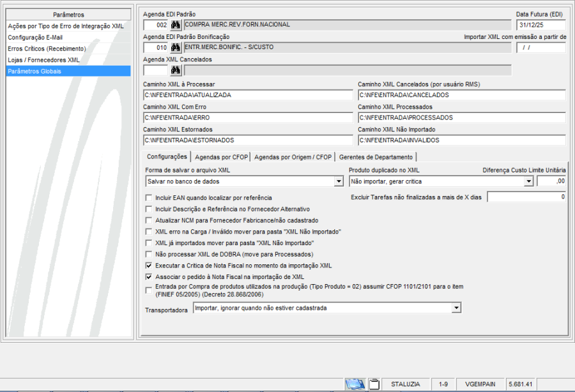Open Agendas por Origem / CFOP tab
The image size is (575, 392).
293,157
